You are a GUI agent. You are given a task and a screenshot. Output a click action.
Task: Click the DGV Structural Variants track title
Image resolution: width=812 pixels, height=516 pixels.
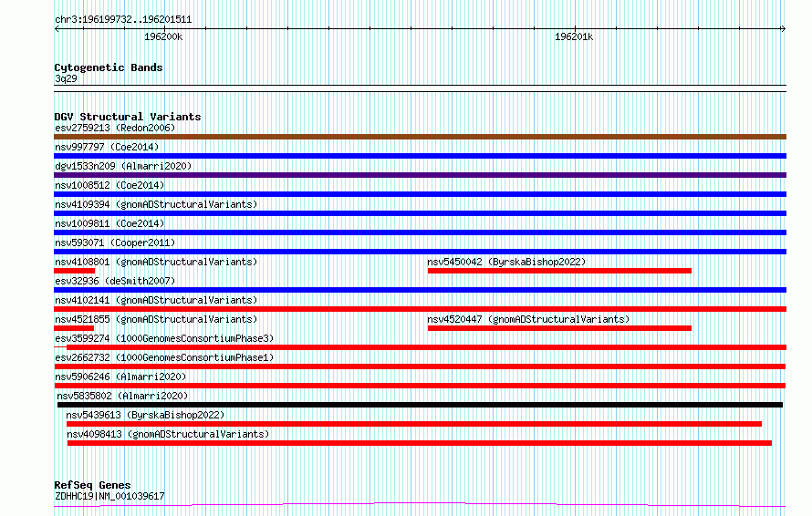point(128,117)
